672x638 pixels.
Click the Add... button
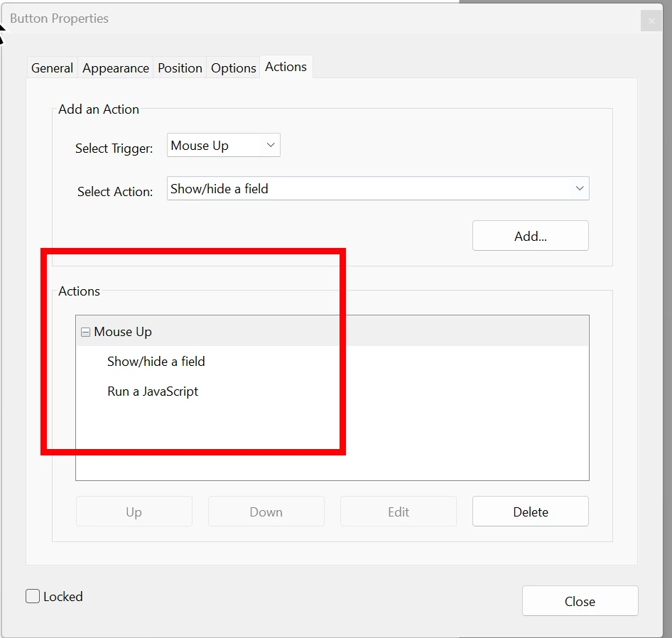coord(531,236)
